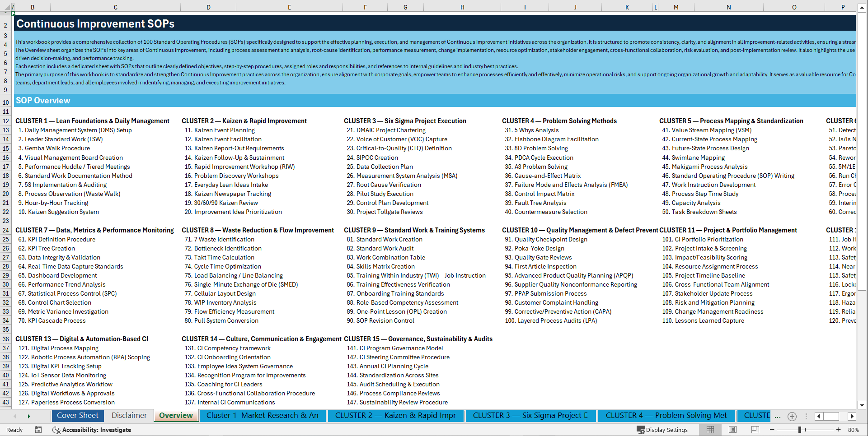Start macro recording from the status bar

tap(38, 430)
